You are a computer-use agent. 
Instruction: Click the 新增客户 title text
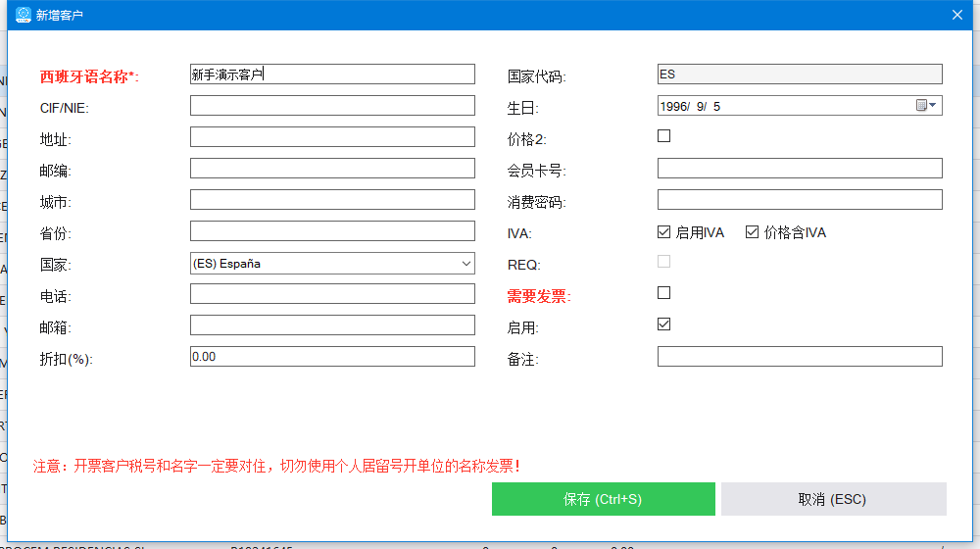[60, 15]
